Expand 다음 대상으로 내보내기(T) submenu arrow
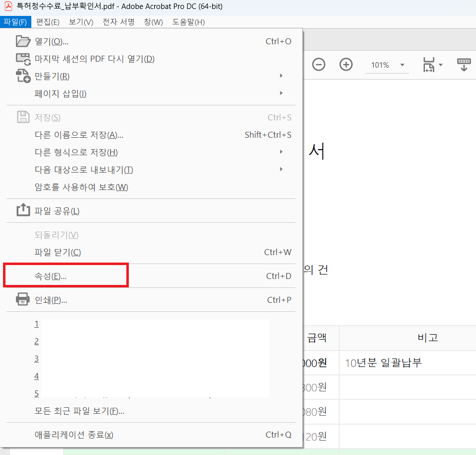 click(x=281, y=169)
